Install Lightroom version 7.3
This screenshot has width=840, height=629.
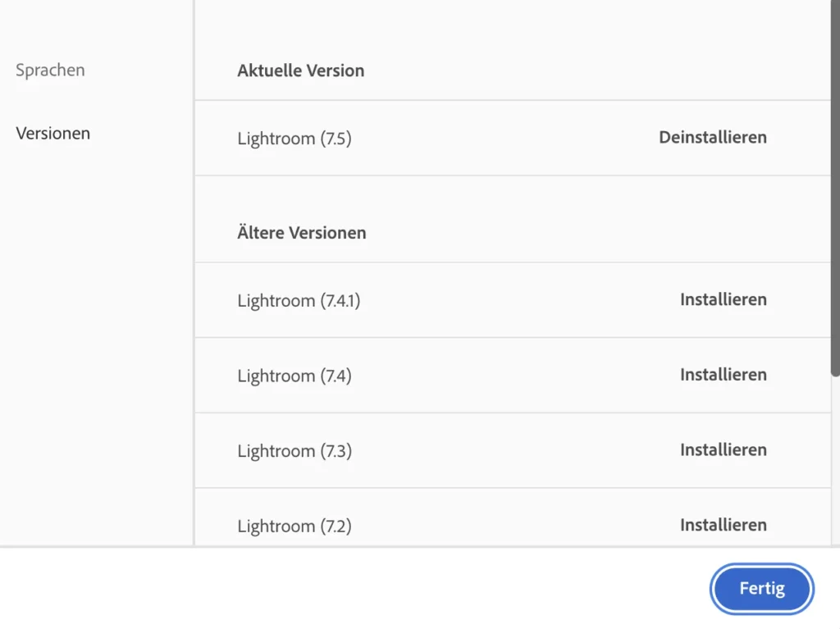click(723, 450)
